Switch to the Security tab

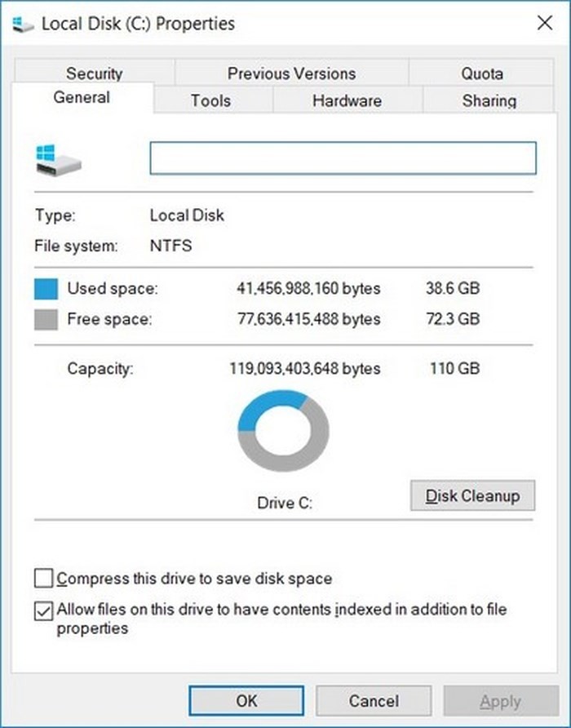(94, 73)
